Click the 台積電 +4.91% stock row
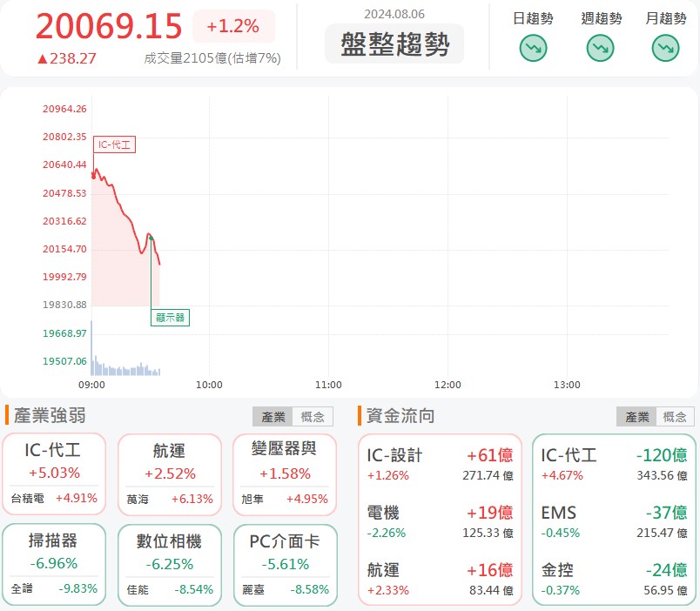 tap(54, 498)
